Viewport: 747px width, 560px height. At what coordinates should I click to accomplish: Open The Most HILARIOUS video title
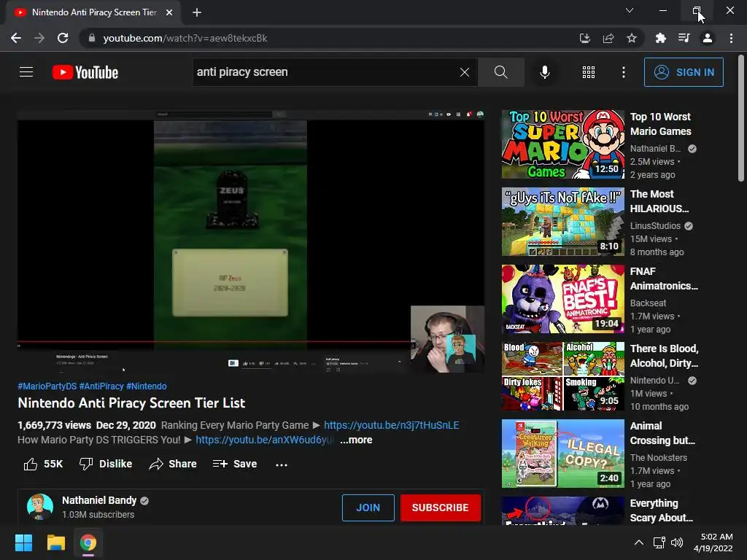pyautogui.click(x=659, y=201)
